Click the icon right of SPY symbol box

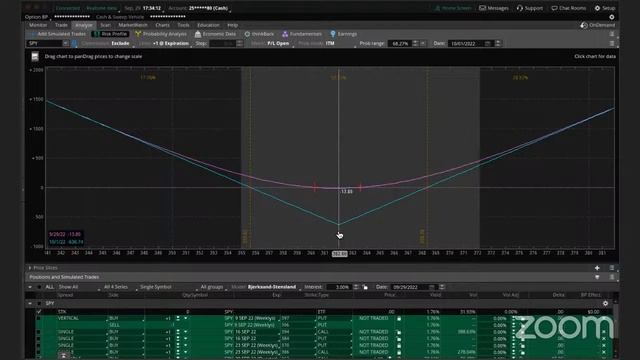74,43
